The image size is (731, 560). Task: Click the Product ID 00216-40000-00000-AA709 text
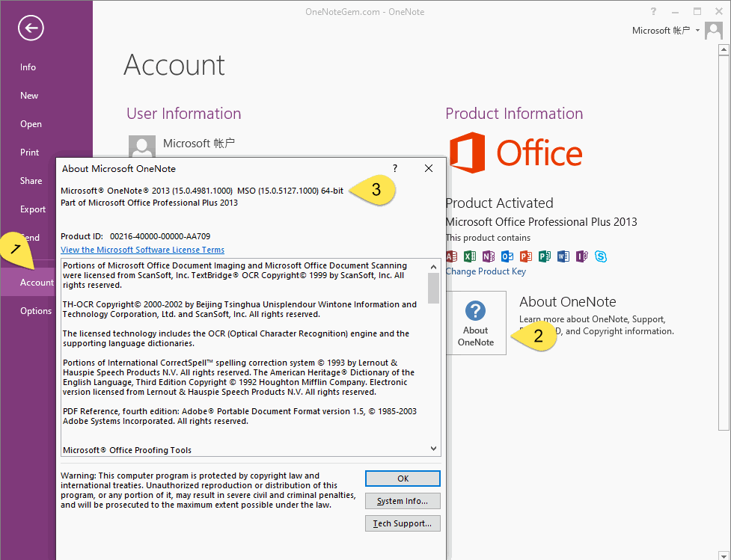tap(135, 236)
